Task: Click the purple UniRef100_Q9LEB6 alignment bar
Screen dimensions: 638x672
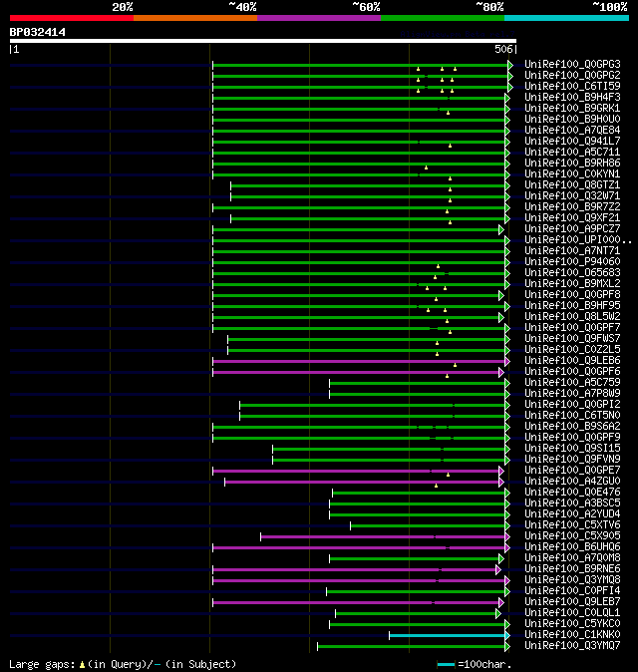Action: click(359, 361)
